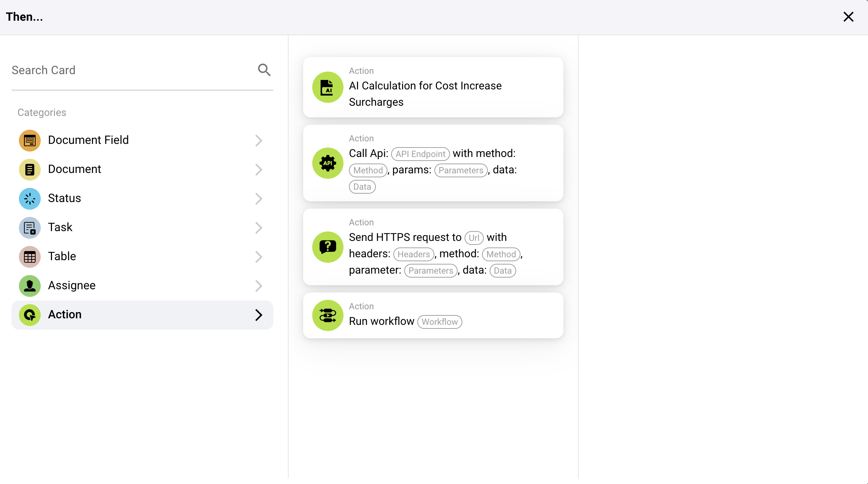Click the Table grid icon
The height and width of the screenshot is (484, 868).
30,257
